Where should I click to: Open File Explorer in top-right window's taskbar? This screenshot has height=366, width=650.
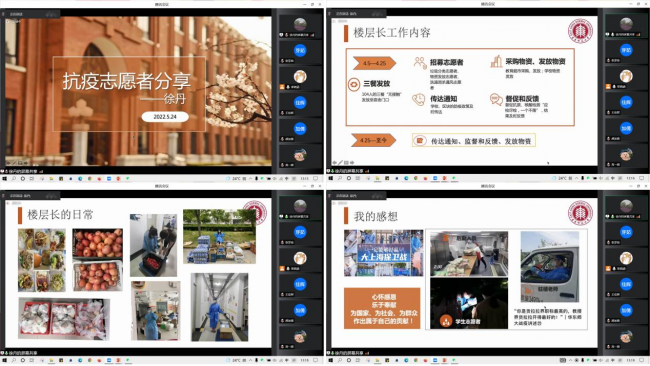[x=377, y=178]
